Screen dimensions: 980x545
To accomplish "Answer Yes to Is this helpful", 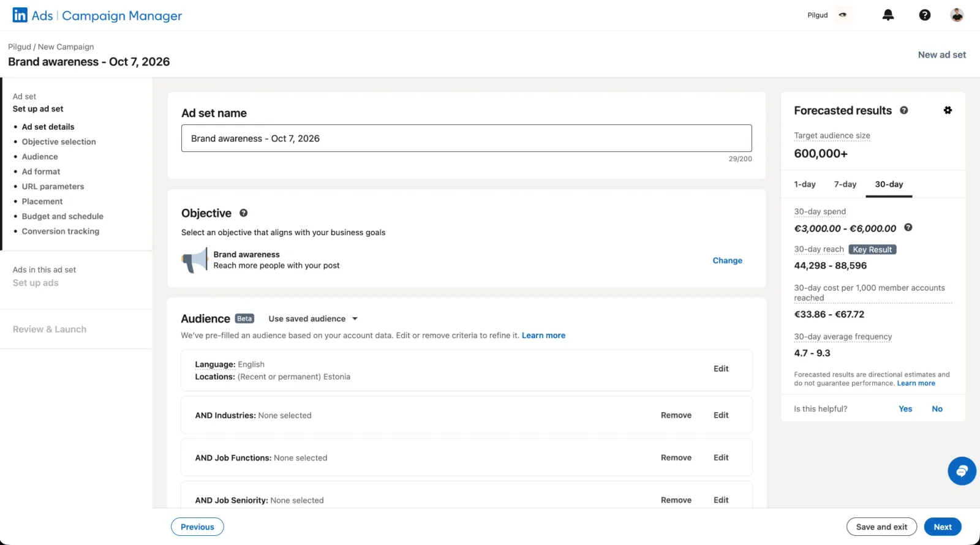I will [x=905, y=409].
